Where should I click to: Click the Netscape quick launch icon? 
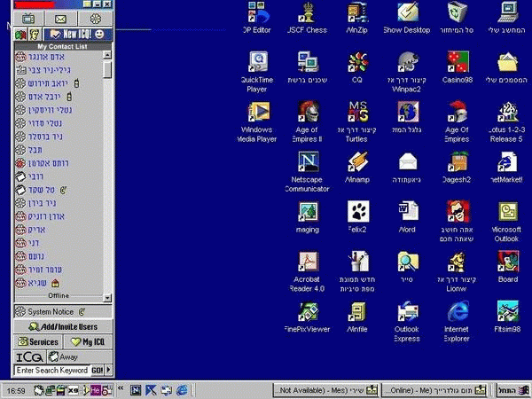(x=136, y=390)
